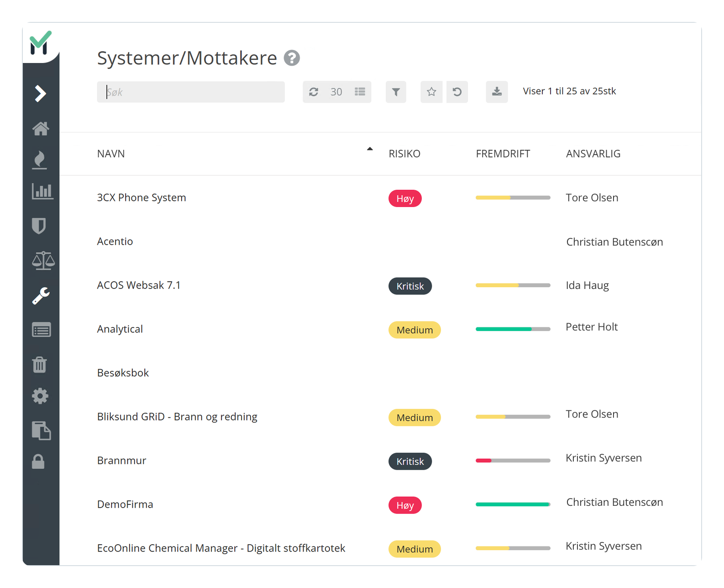Open the bar chart statistics icon

click(x=42, y=191)
